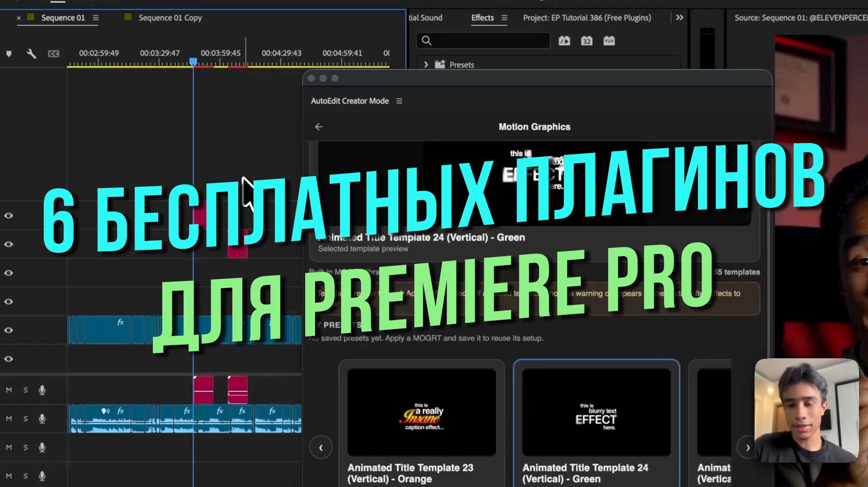868x487 pixels.
Task: Mute the third audio track
Action: pyautogui.click(x=9, y=447)
